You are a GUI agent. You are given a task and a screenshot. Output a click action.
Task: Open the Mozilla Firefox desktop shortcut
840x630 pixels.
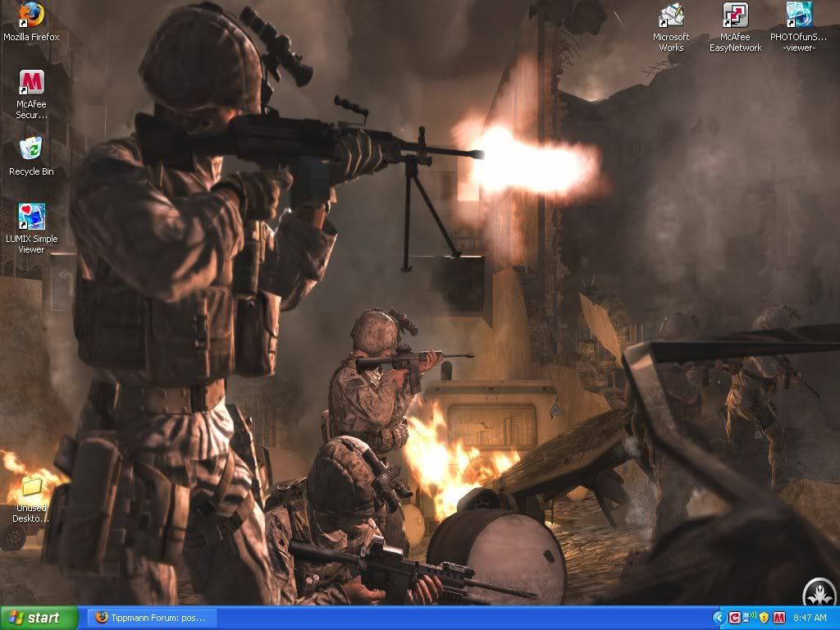tap(31, 15)
